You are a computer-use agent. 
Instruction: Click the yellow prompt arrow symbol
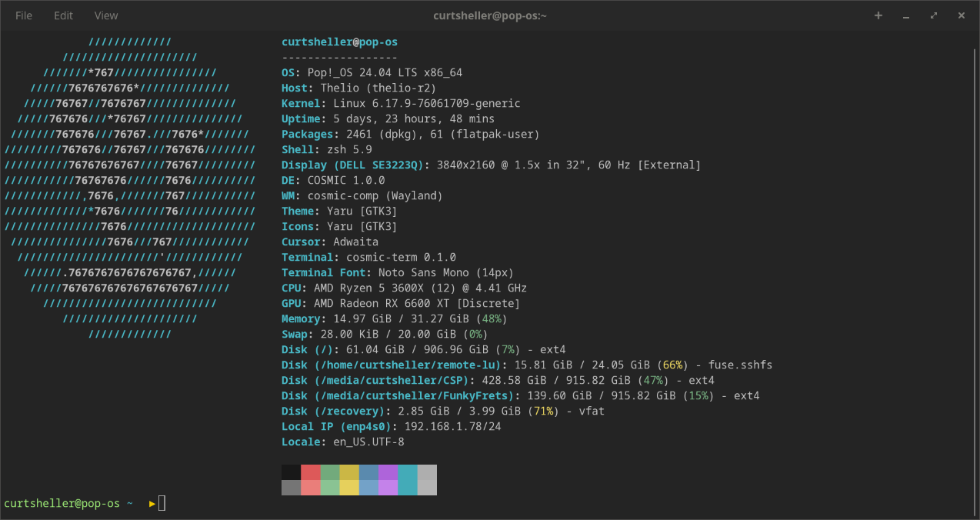(x=152, y=503)
